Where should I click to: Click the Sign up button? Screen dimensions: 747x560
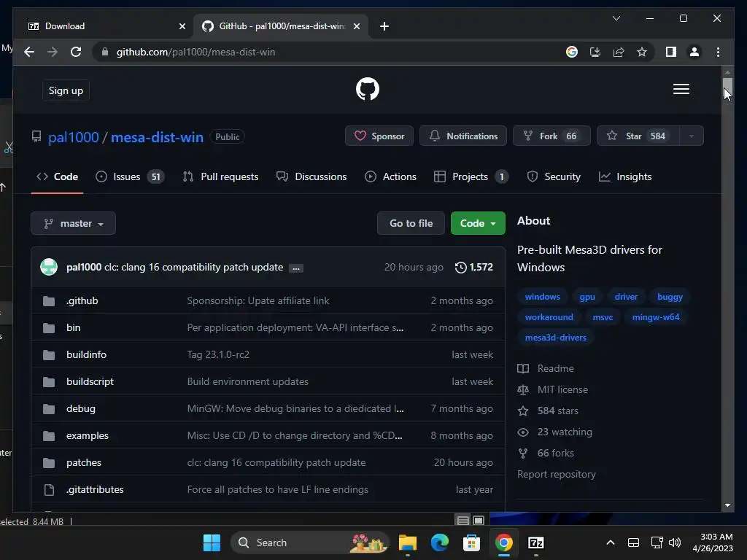(x=66, y=90)
